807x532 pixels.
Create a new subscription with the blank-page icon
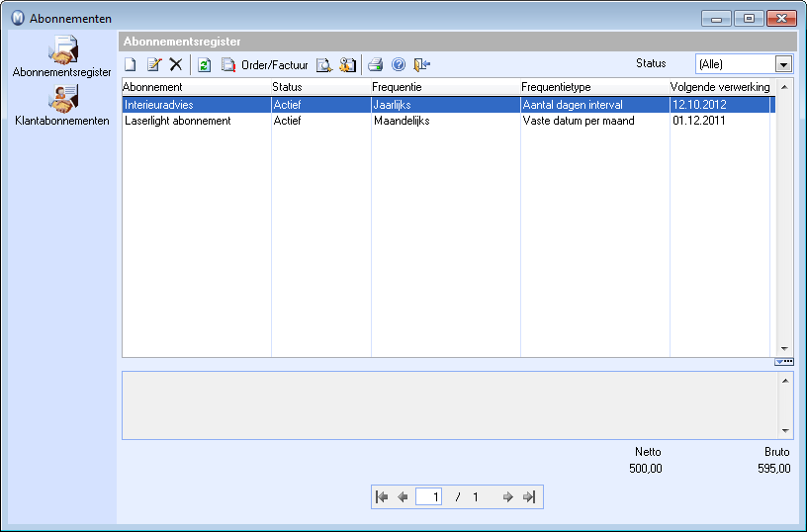(x=131, y=65)
